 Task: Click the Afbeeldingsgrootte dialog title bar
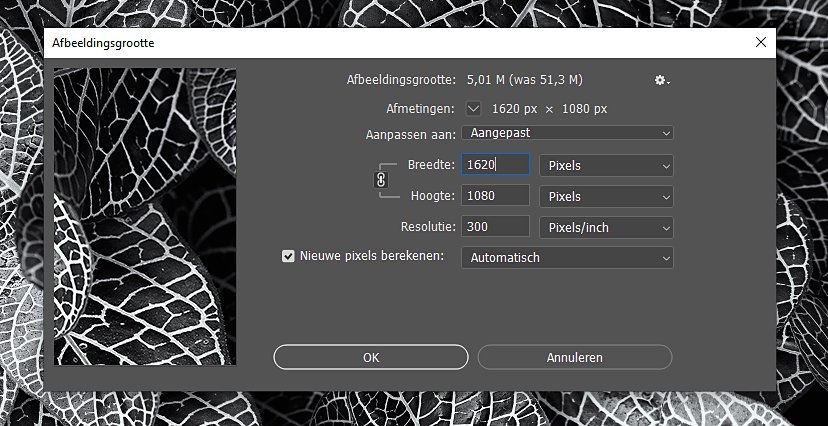(x=400, y=43)
